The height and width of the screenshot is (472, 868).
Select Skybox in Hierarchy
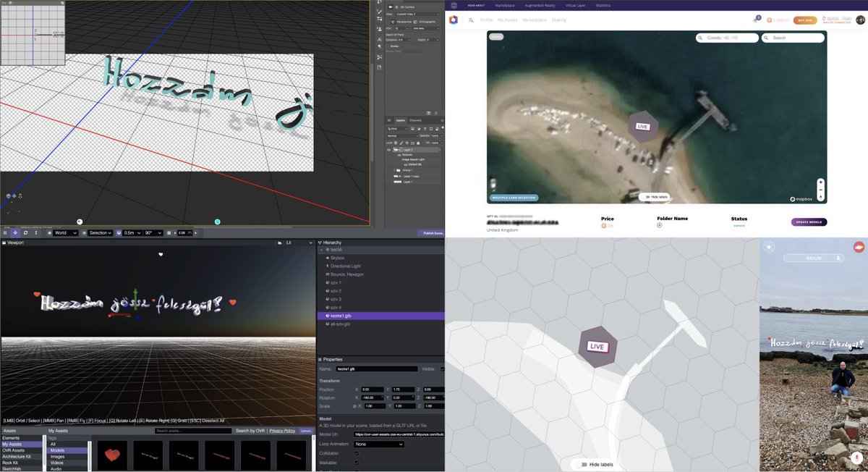[380, 258]
